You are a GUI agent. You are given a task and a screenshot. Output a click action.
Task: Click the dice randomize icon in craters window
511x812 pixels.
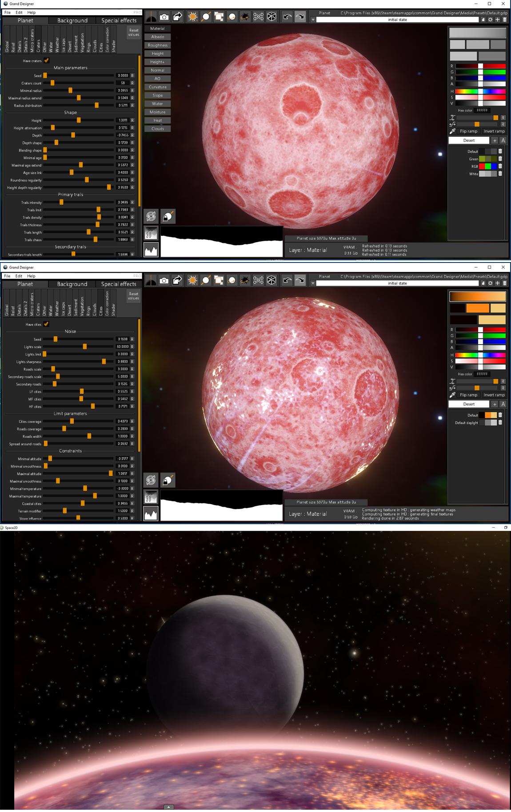[x=271, y=17]
